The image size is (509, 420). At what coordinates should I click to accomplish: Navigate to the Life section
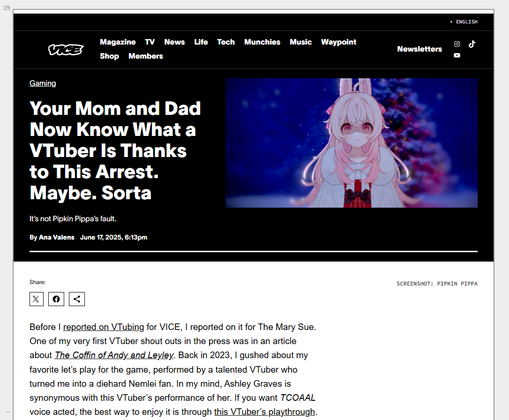(x=201, y=42)
